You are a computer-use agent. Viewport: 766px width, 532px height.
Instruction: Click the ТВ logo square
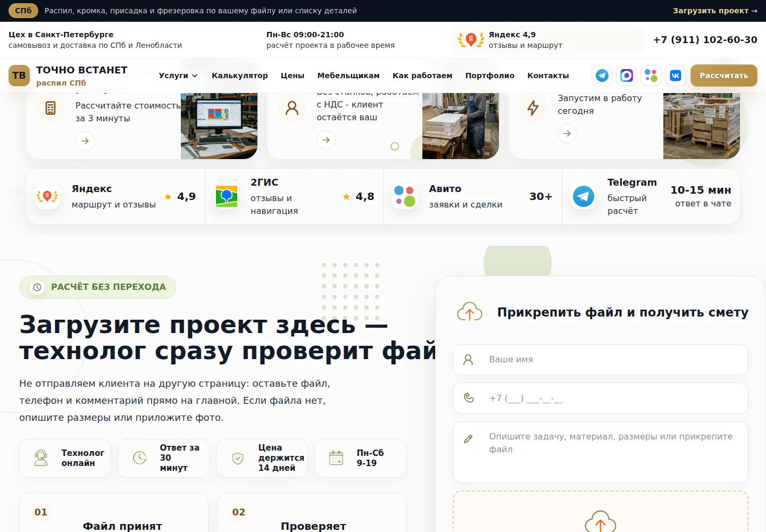pos(19,76)
